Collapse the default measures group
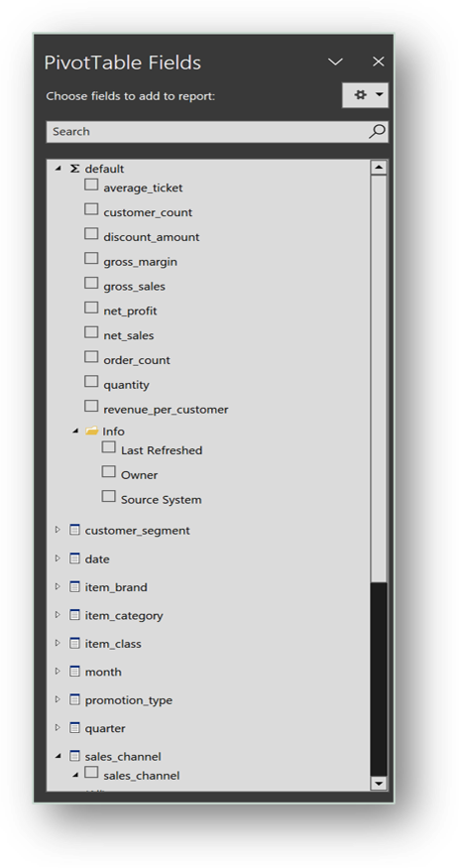459x868 pixels. tap(58, 169)
